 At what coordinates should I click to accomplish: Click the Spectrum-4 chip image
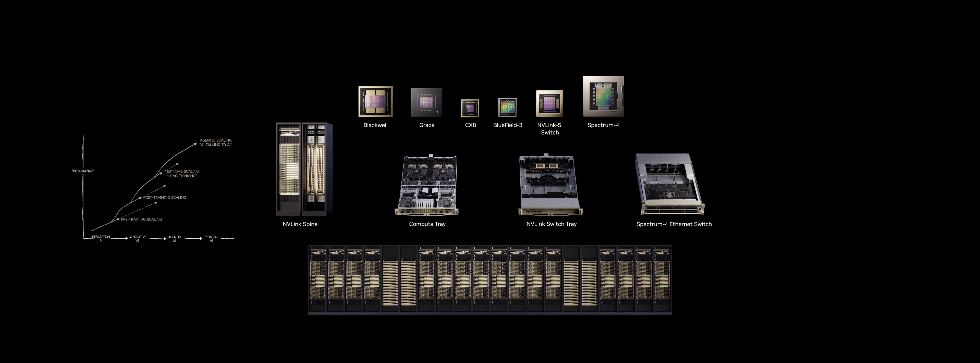coord(603,96)
